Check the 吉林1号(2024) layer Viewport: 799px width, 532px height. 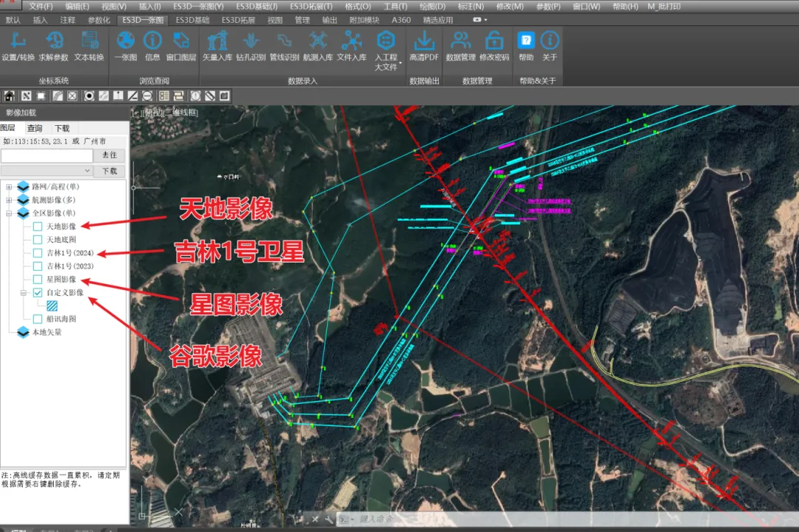click(38, 253)
